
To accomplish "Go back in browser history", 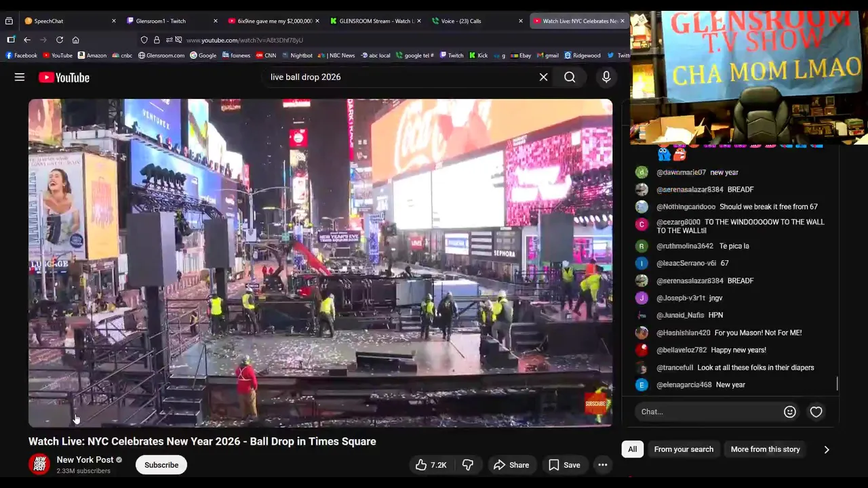I will [27, 40].
